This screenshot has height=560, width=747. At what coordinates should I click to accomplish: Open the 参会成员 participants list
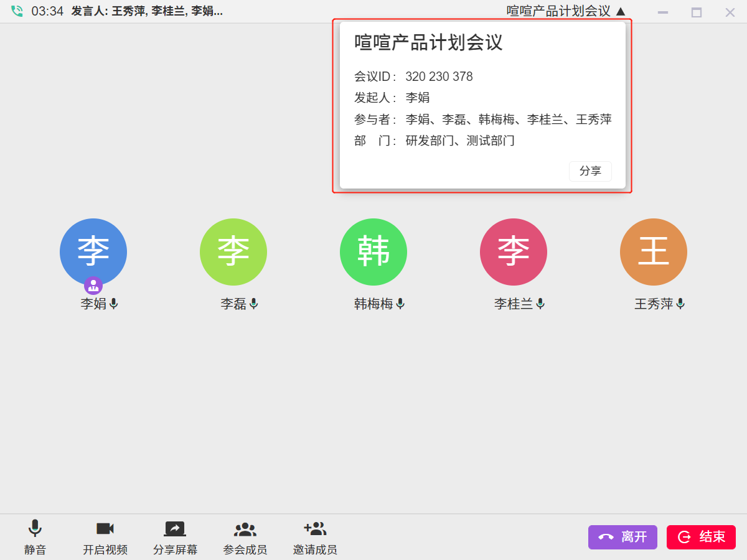coord(245,530)
